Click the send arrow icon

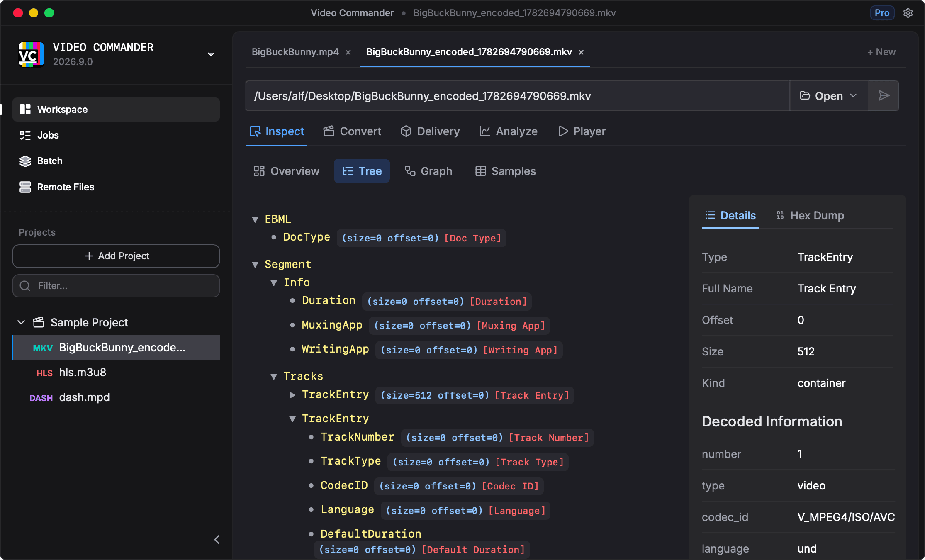click(884, 96)
